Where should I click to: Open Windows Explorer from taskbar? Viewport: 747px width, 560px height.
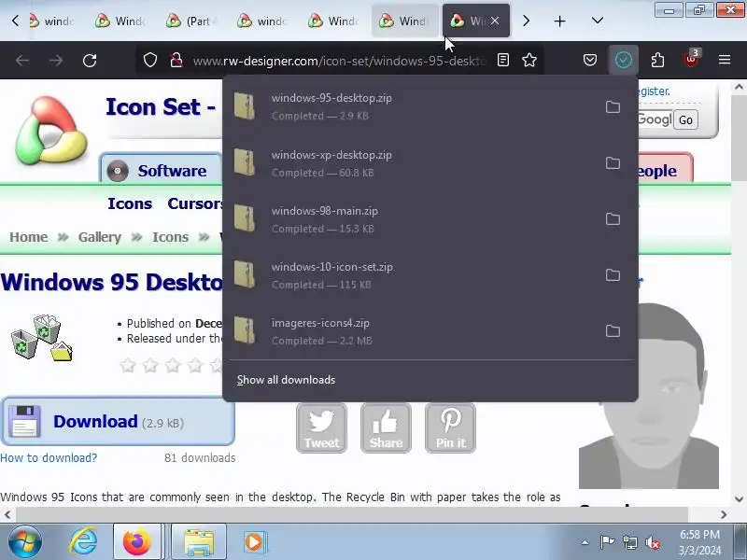(x=199, y=542)
